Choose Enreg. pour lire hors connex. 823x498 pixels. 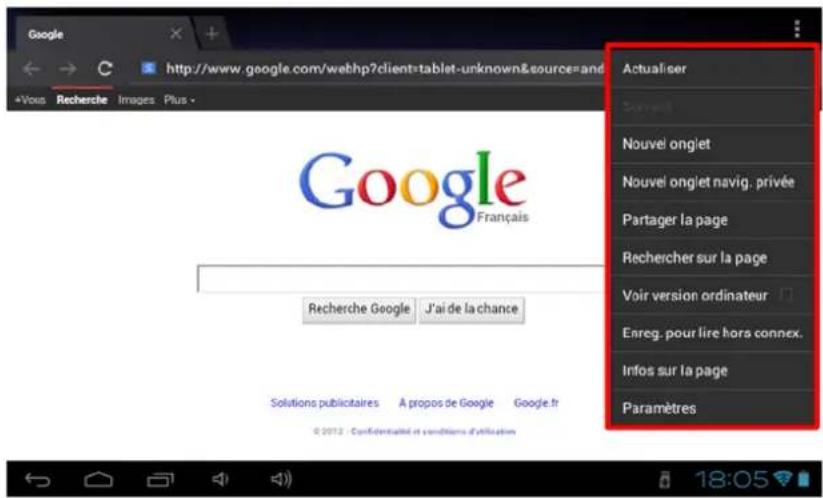pyautogui.click(x=713, y=333)
